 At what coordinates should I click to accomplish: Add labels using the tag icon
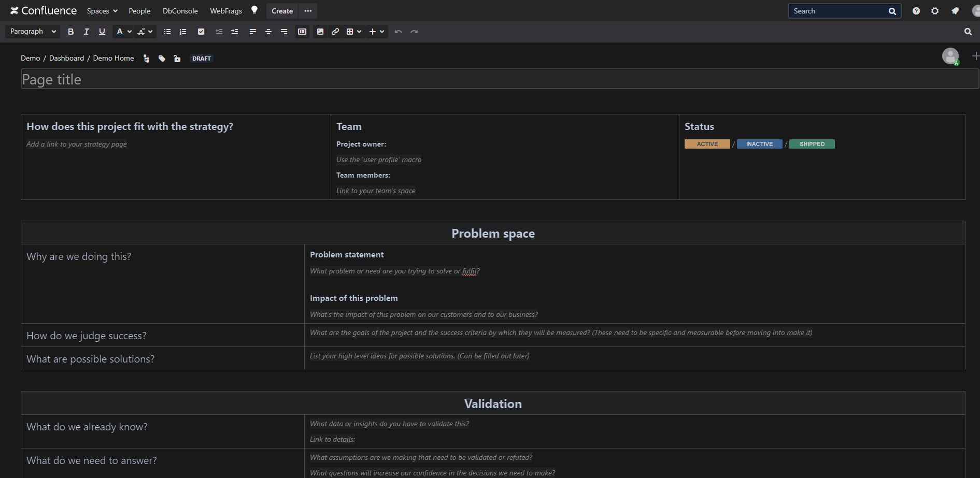[x=162, y=59]
